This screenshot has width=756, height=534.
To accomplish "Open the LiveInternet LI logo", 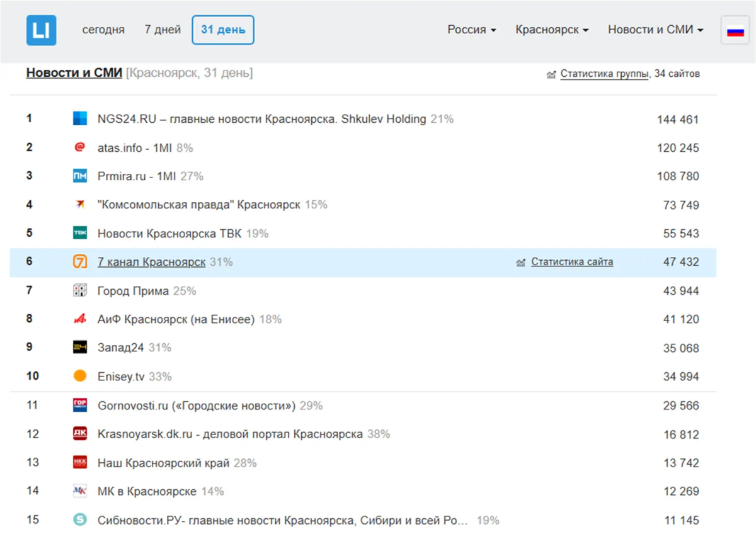I will tap(41, 30).
